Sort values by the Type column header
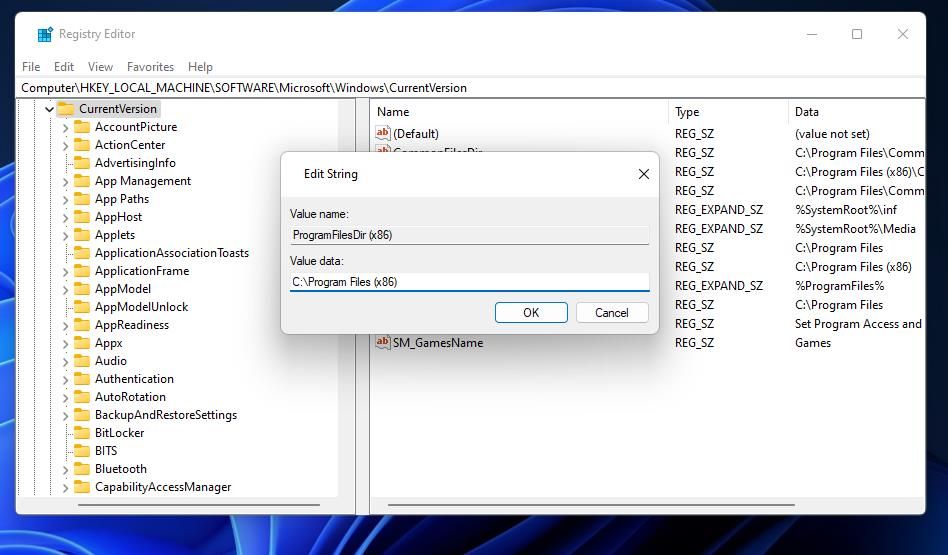 (728, 112)
